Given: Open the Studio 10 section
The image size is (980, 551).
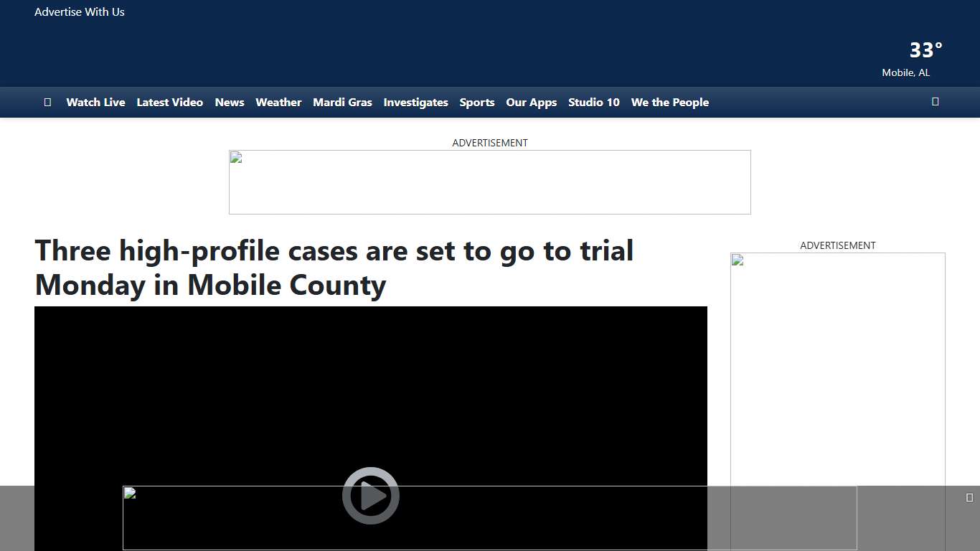Looking at the screenshot, I should (x=593, y=102).
